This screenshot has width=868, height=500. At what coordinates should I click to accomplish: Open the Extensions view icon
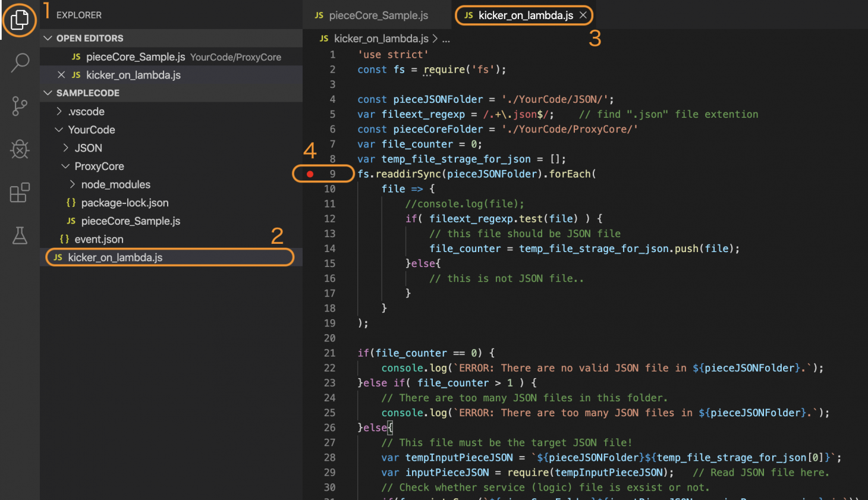pos(20,192)
